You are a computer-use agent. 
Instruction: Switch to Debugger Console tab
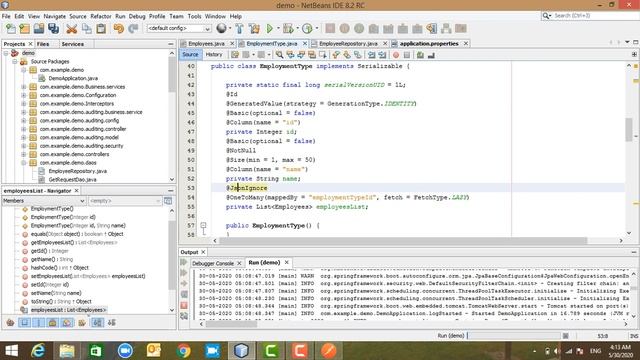(x=213, y=263)
